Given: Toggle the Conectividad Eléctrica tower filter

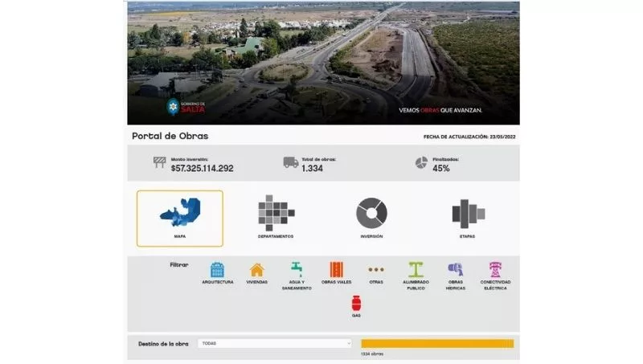Looking at the screenshot, I should point(495,270).
